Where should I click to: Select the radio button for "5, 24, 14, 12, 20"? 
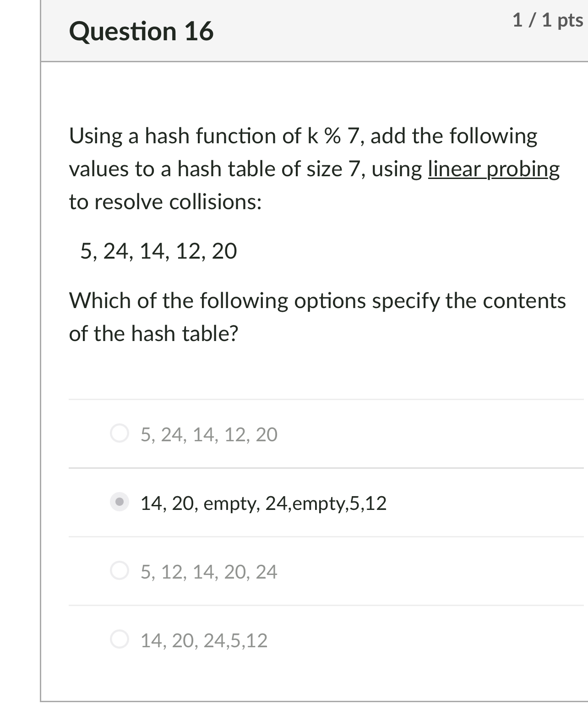click(x=120, y=435)
